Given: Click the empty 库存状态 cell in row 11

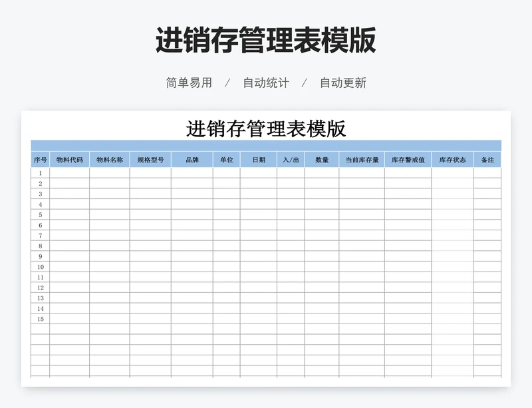Looking at the screenshot, I should coord(453,277).
